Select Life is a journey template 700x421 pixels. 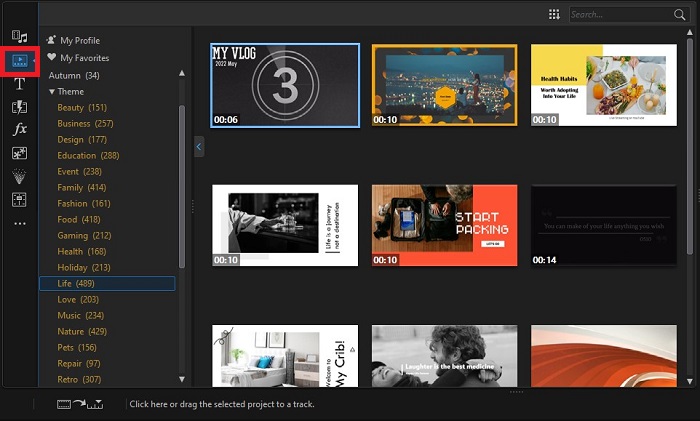coord(285,225)
